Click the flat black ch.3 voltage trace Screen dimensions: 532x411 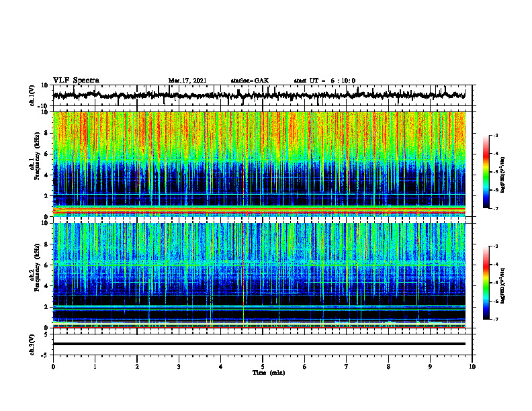[x=259, y=344]
